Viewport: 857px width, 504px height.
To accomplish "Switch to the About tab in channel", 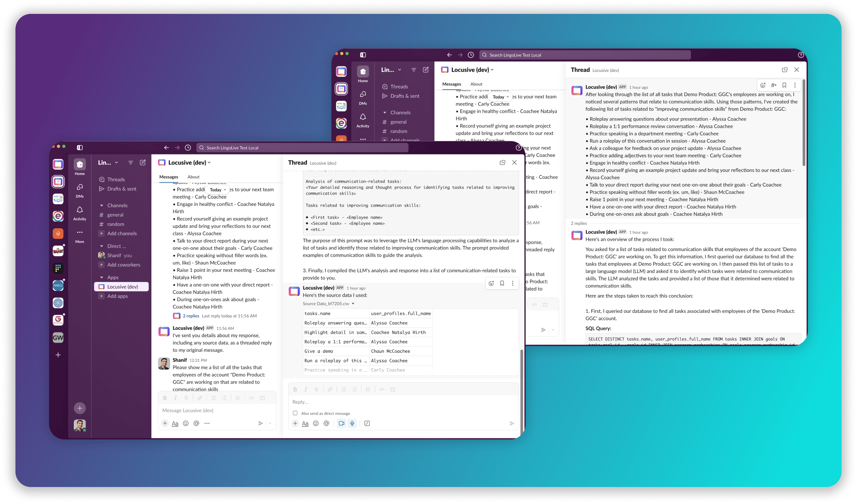I will (192, 176).
